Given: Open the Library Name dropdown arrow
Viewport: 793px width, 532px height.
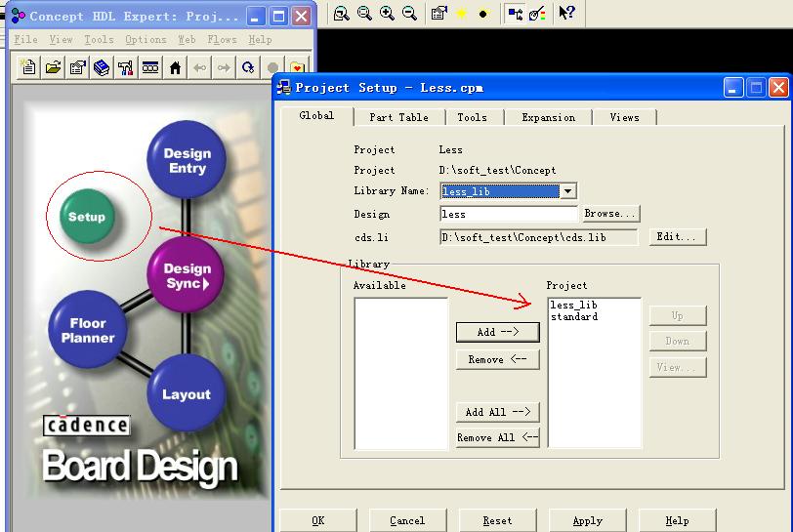Looking at the screenshot, I should pyautogui.click(x=568, y=191).
